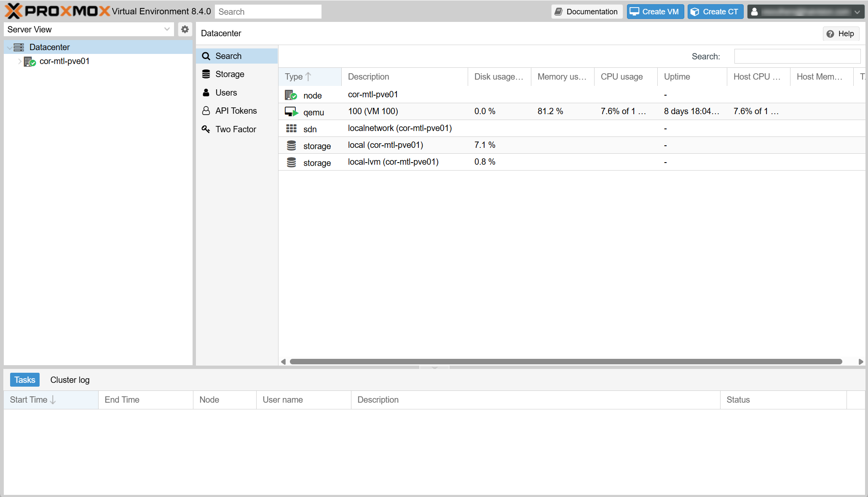The height and width of the screenshot is (497, 868).
Task: Click the Create CT button
Action: (715, 12)
